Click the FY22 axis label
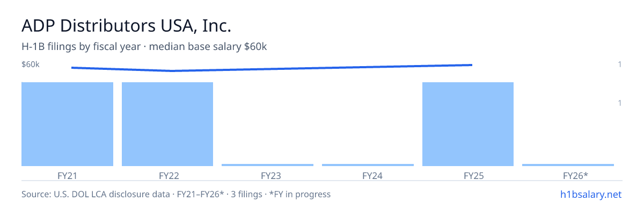644x215 pixels. [x=169, y=175]
